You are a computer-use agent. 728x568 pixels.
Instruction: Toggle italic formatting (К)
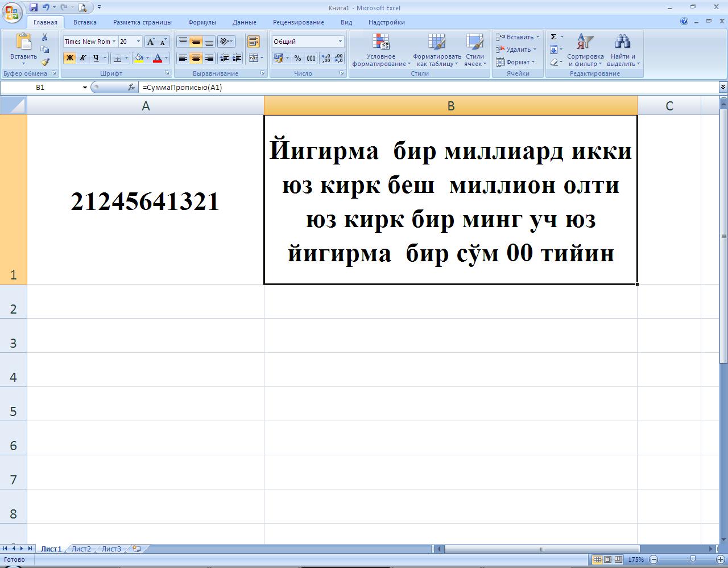click(x=82, y=58)
